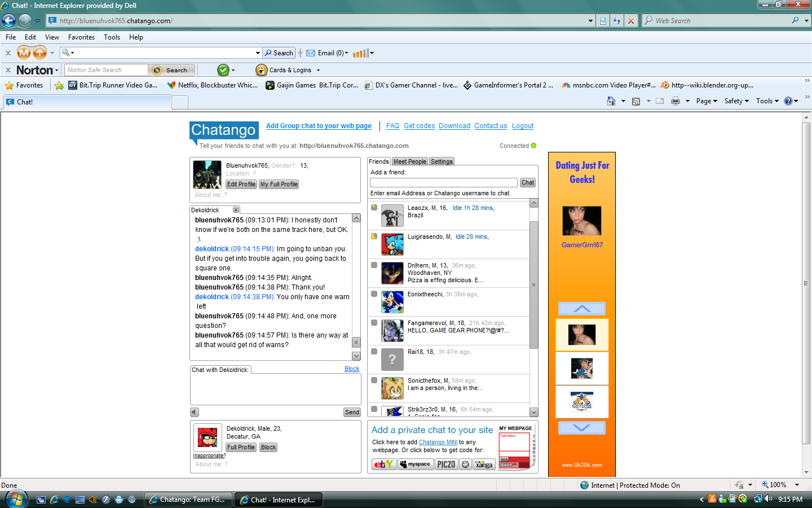Click the friends list scrollbar thumb
This screenshot has height=508, width=812.
click(534, 284)
